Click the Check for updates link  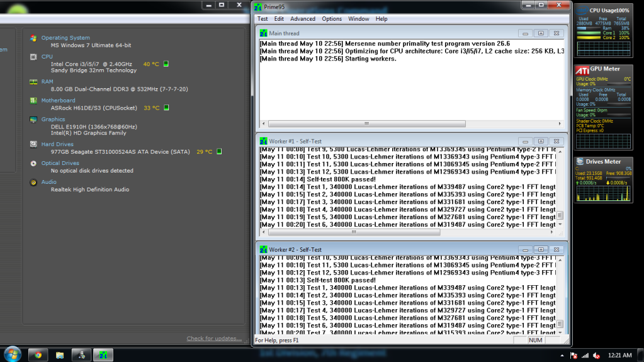214,339
